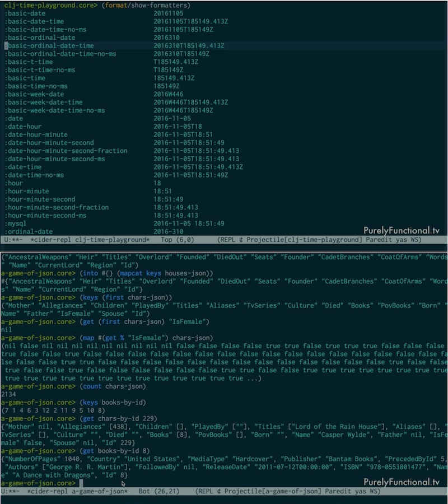Click the U:**- status indicator in top mode line
Screen dimensions: 448x504
click(x=13, y=240)
